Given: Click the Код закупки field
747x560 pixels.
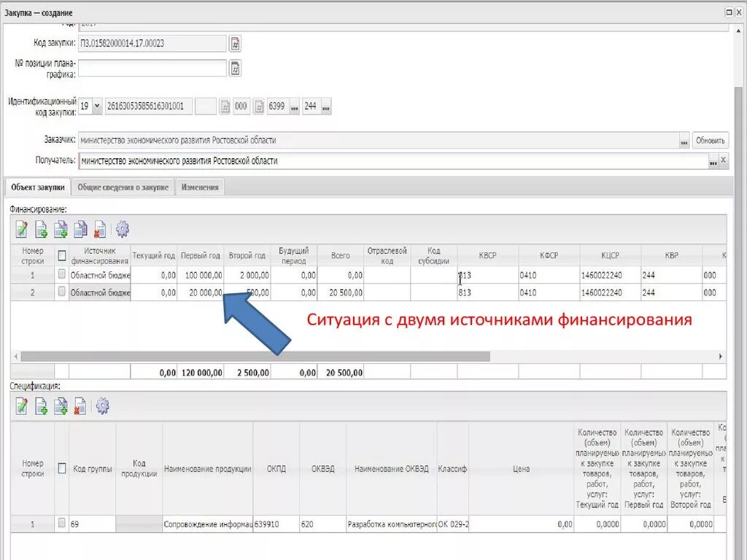Looking at the screenshot, I should pyautogui.click(x=152, y=43).
